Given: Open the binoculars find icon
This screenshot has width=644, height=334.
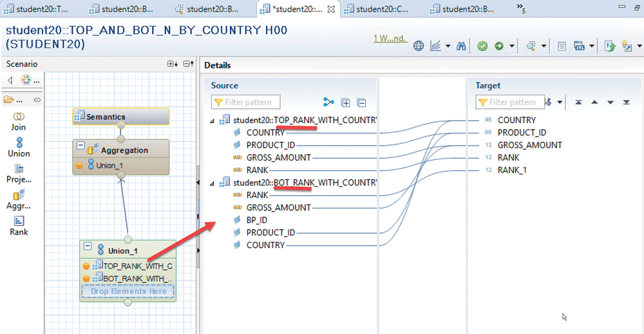Looking at the screenshot, I should coord(460,46).
